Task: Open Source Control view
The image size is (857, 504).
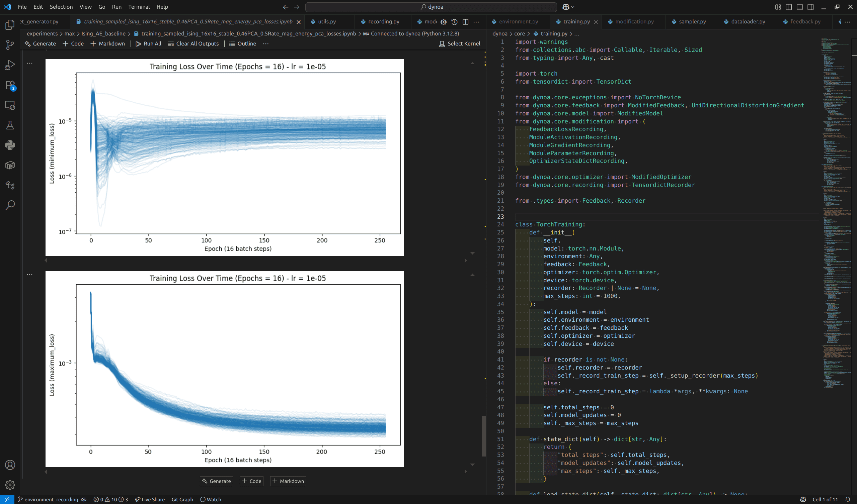Action: tap(10, 45)
